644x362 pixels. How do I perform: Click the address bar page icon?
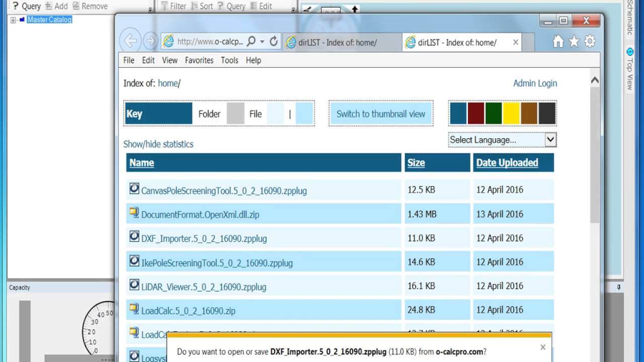click(x=169, y=41)
